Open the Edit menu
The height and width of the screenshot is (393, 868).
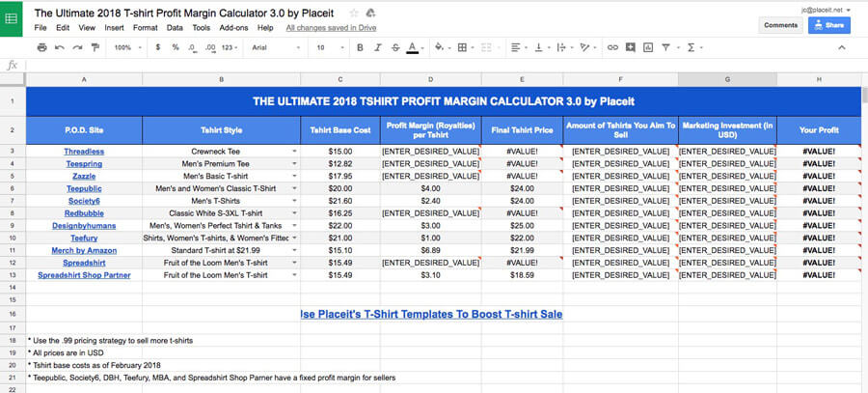63,28
